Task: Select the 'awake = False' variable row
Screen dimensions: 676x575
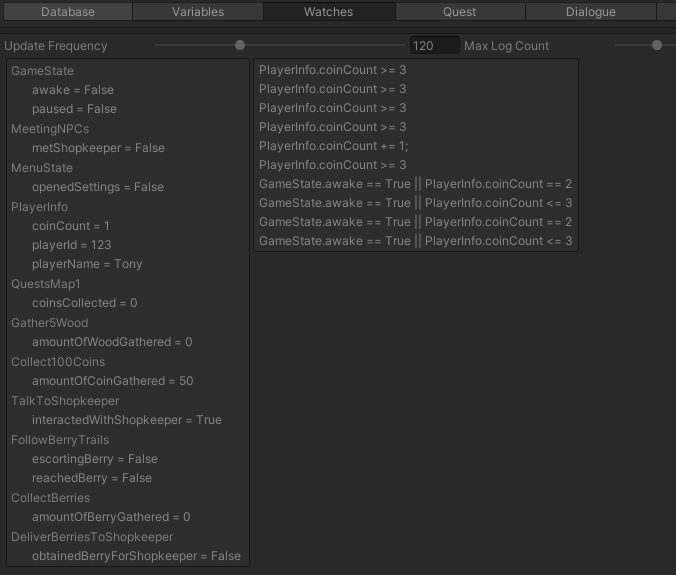Action: (73, 90)
